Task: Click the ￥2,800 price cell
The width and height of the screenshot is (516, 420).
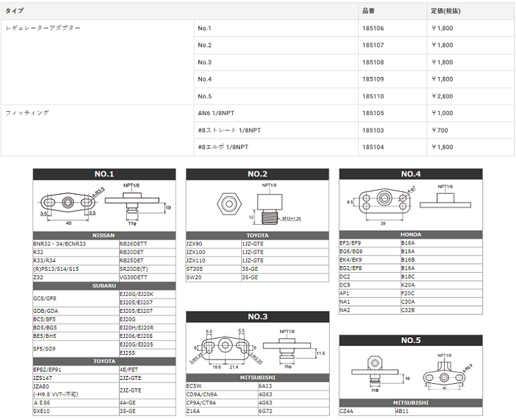Action: point(470,96)
